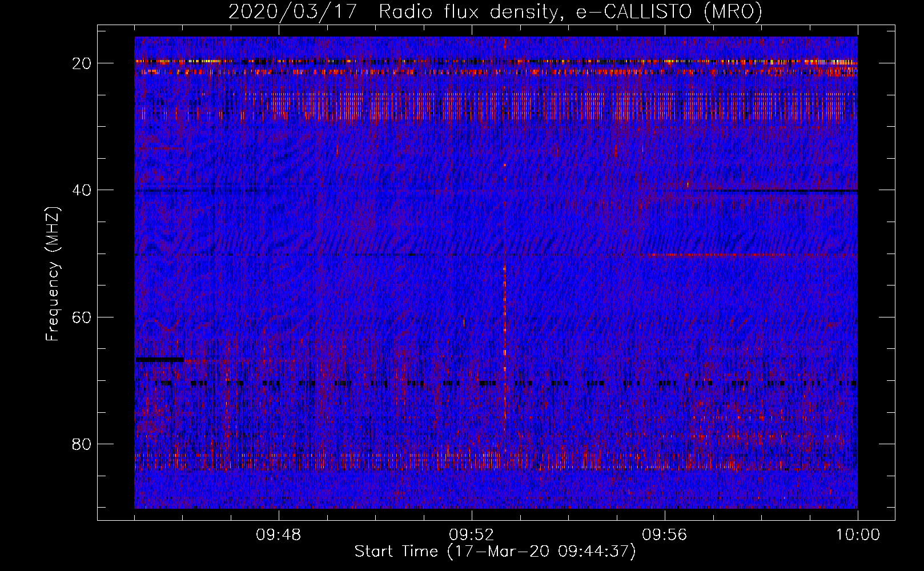Image resolution: width=924 pixels, height=571 pixels.
Task: Click the 40 frequency tick label
Action: [82, 190]
